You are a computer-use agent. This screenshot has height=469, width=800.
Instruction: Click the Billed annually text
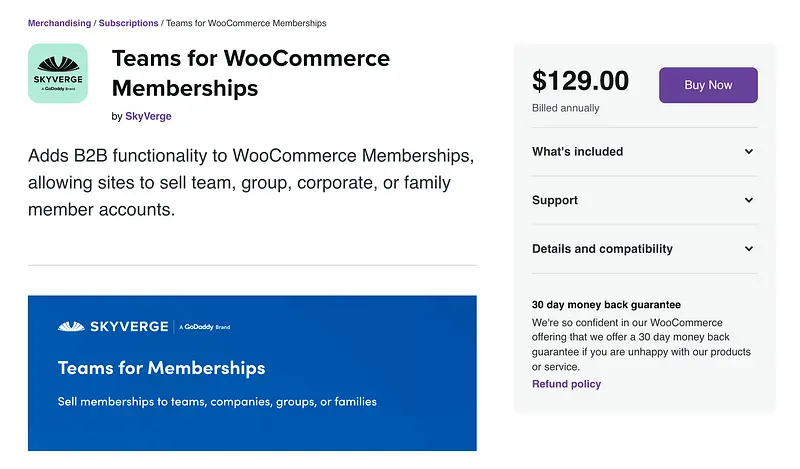(566, 108)
